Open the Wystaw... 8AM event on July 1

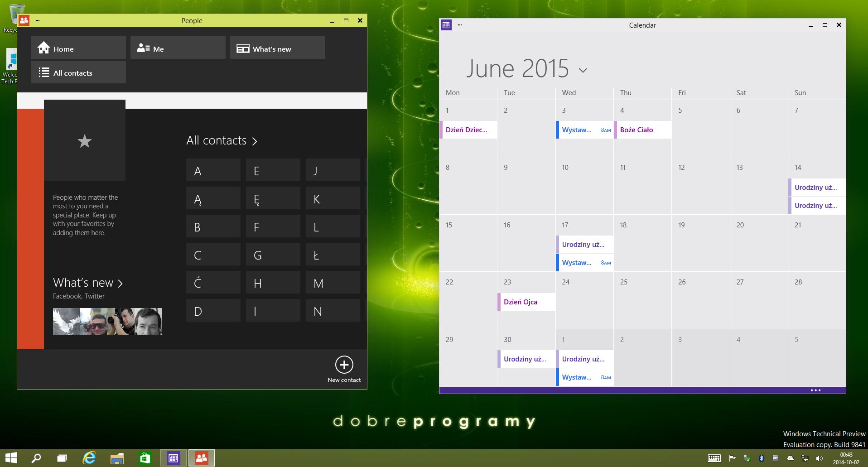click(585, 377)
